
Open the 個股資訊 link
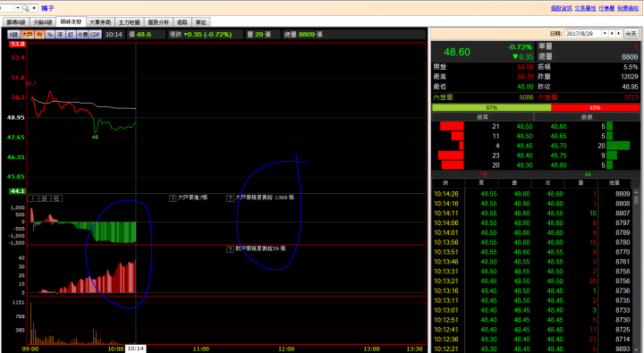pos(562,8)
